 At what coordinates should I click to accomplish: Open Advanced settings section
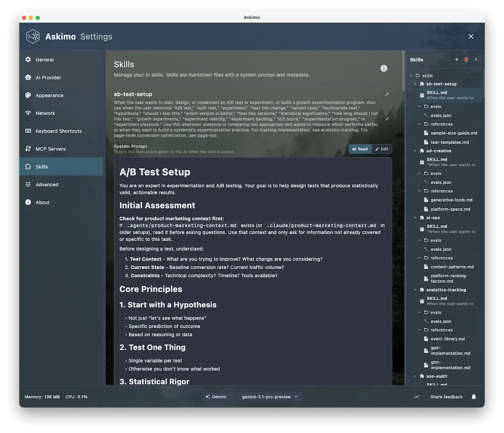[x=61, y=185]
